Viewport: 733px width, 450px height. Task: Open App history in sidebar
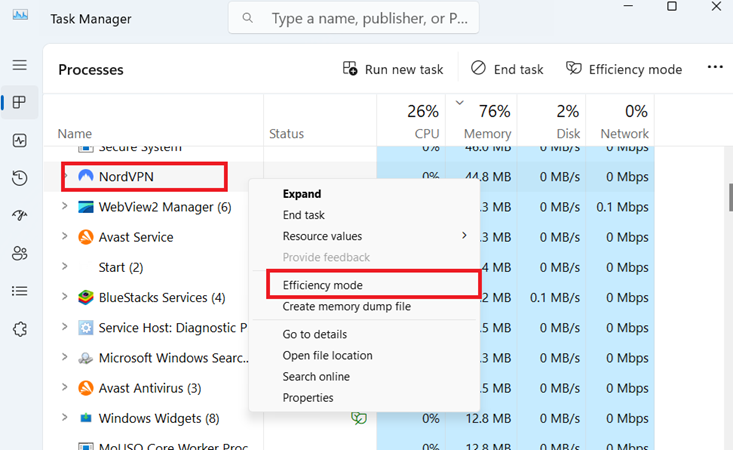click(x=20, y=178)
